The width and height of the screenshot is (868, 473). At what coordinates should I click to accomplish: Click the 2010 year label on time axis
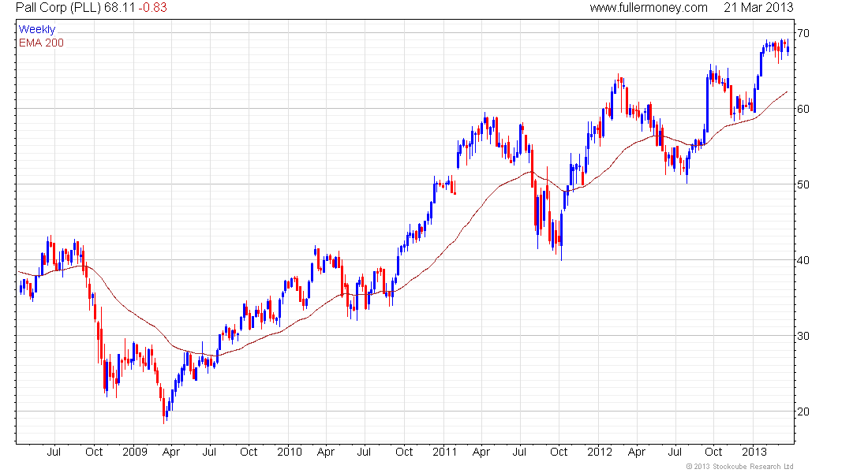(290, 452)
